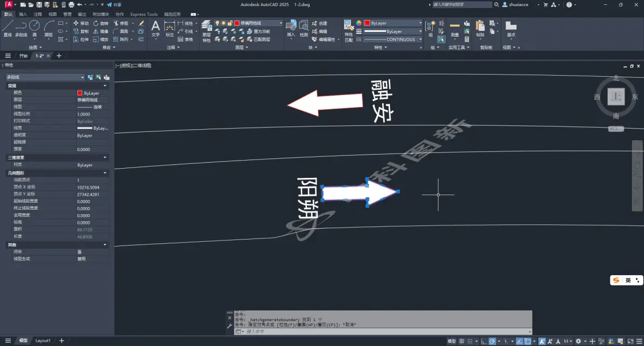
Task: Click the calculator icon in 实用工具 panel
Action: pyautogui.click(x=467, y=39)
